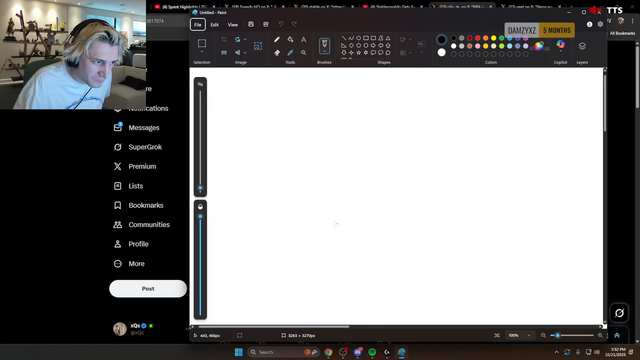Select the Magnifier tool
The image size is (640, 360).
(x=303, y=53)
